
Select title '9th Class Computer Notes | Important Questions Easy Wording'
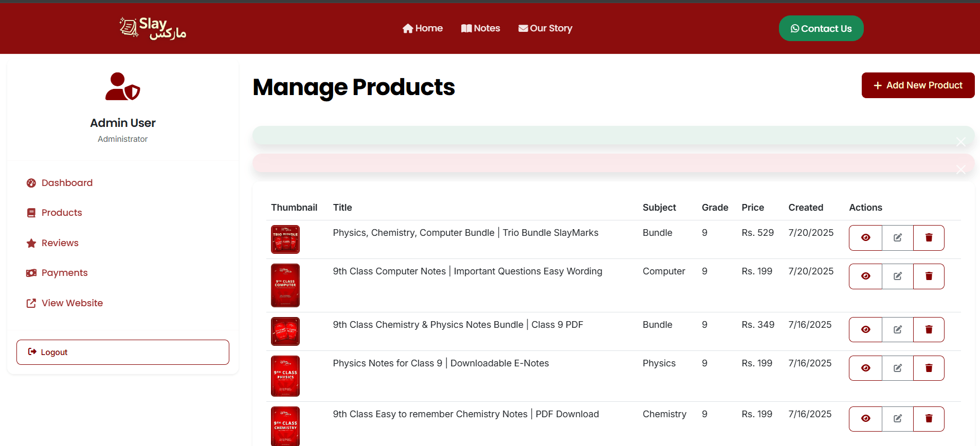467,271
